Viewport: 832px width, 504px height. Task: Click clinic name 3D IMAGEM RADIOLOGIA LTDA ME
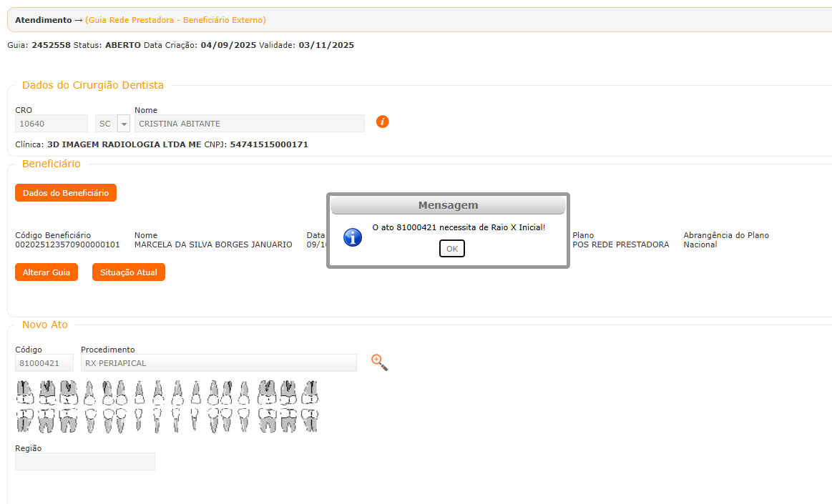124,144
